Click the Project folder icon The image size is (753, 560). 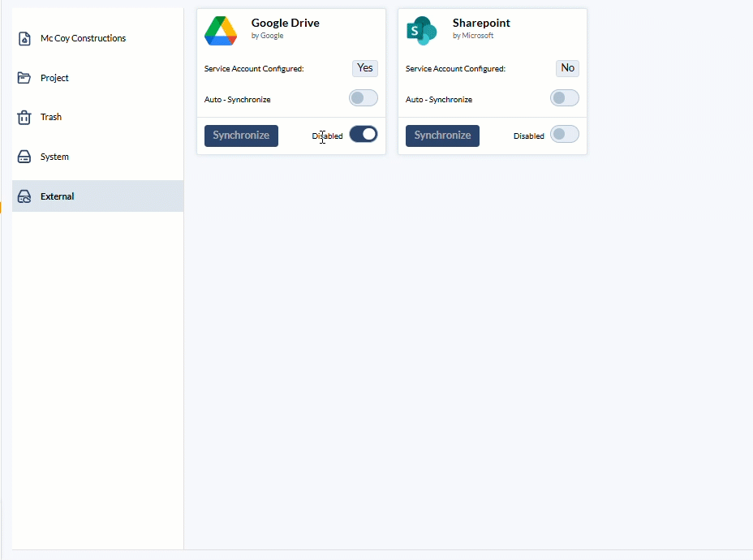pos(24,78)
